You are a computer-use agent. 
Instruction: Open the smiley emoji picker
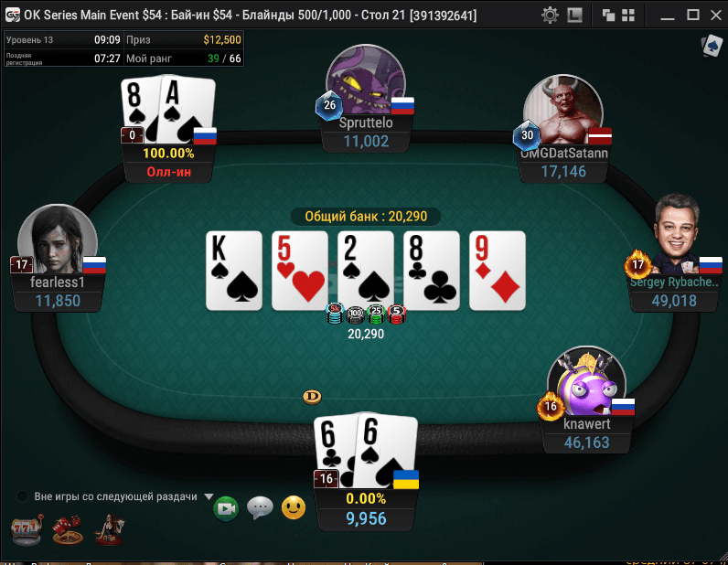[x=294, y=507]
